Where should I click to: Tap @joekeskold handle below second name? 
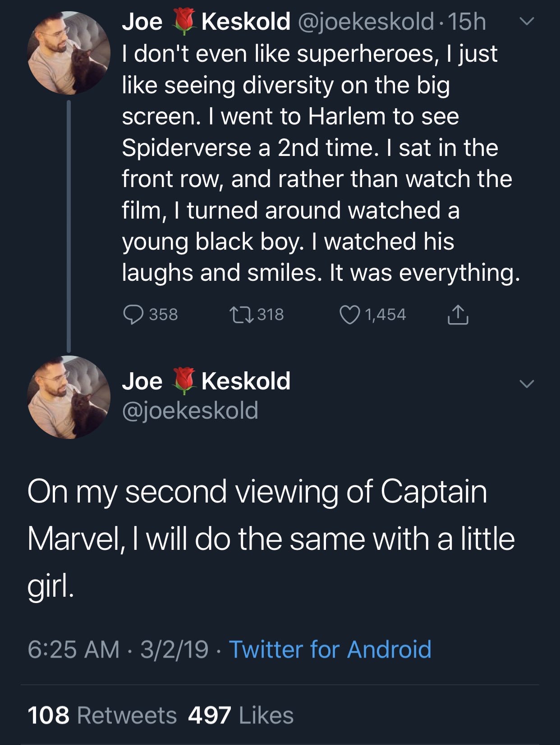190,410
